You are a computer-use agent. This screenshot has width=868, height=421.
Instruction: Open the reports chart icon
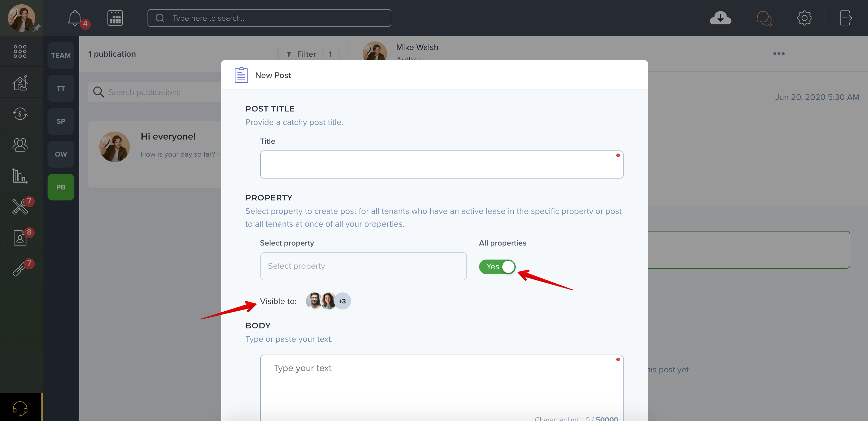pos(20,176)
